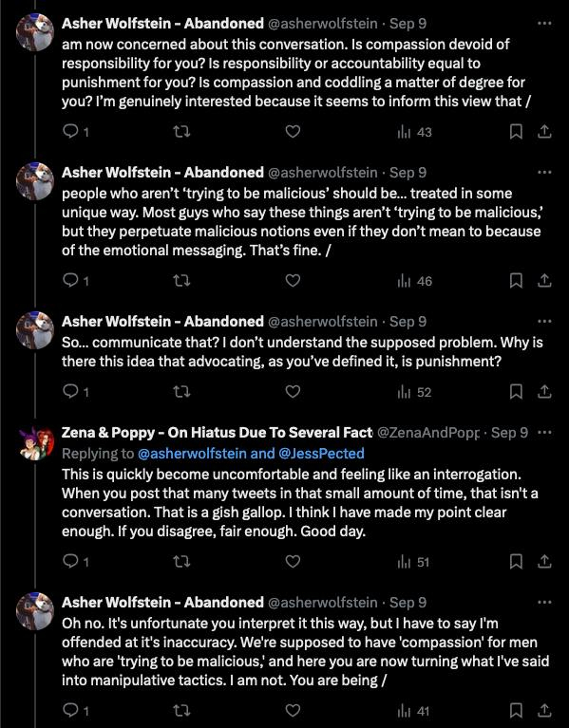Image resolution: width=569 pixels, height=728 pixels.
Task: Open more options on Zena & Poppy's tweet
Action: click(544, 432)
